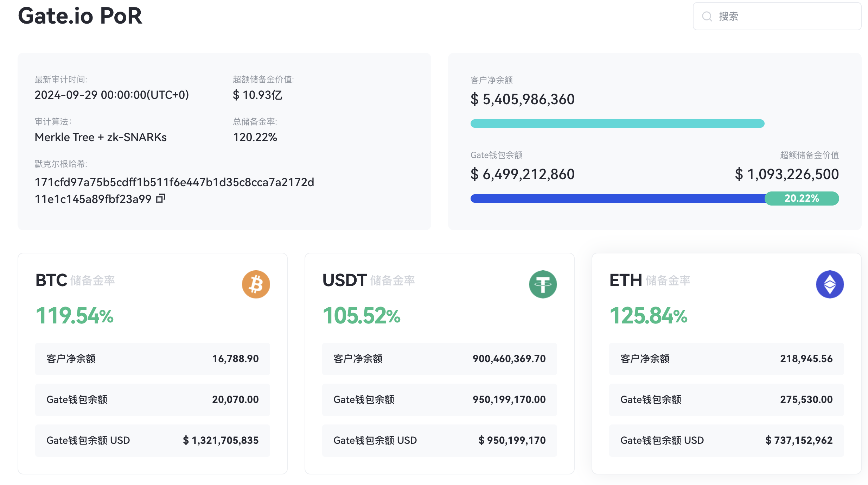Click the Gate.io PoR page title
This screenshot has width=868, height=485.
click(x=80, y=15)
